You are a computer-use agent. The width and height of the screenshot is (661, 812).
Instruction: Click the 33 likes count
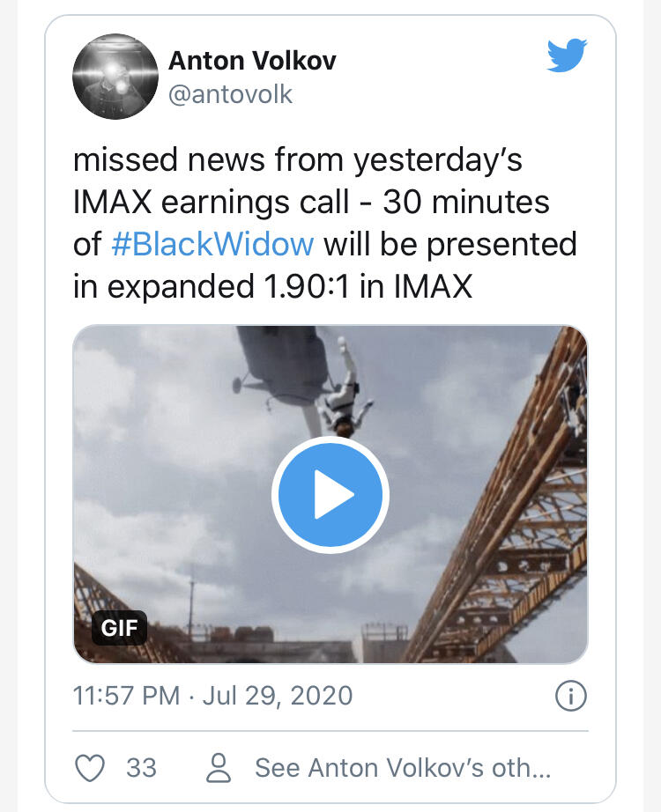pyautogui.click(x=141, y=768)
